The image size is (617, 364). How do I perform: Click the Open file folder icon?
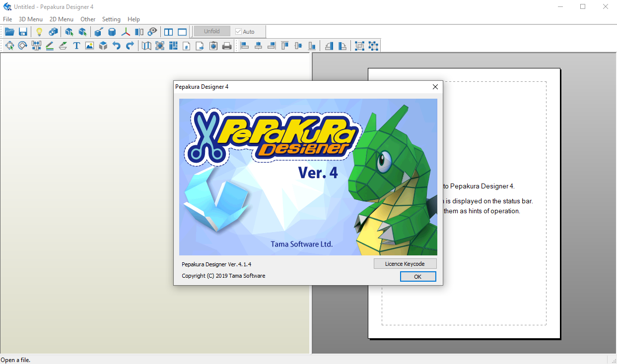point(9,32)
